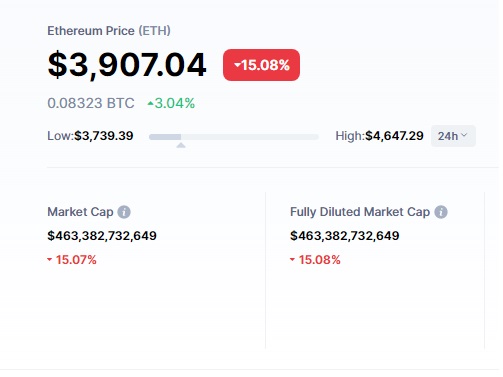503x377 pixels.
Task: Click the Fully Diluted Market Cap label
Action: 360,212
